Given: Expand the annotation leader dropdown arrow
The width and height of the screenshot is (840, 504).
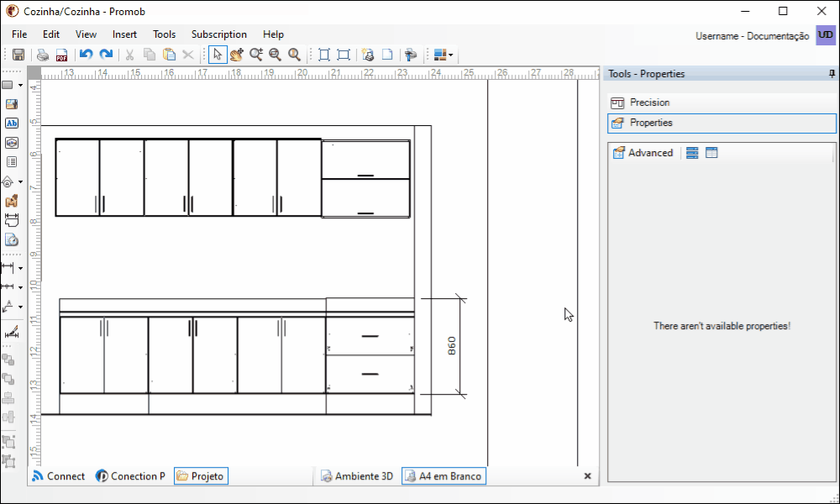Looking at the screenshot, I should 20,307.
